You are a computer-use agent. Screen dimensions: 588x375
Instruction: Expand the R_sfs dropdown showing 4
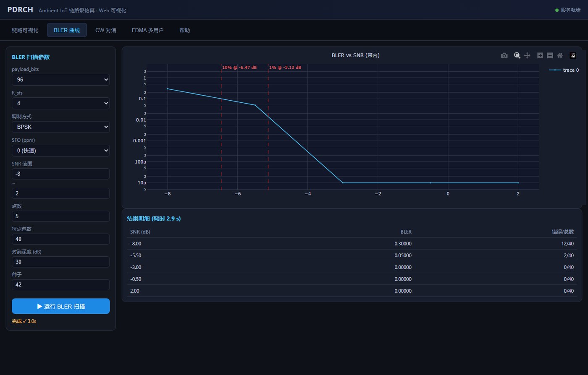coord(60,103)
